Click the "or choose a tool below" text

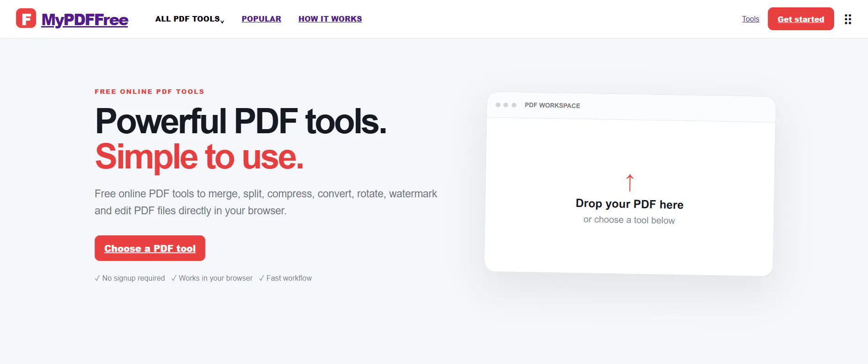pos(629,220)
